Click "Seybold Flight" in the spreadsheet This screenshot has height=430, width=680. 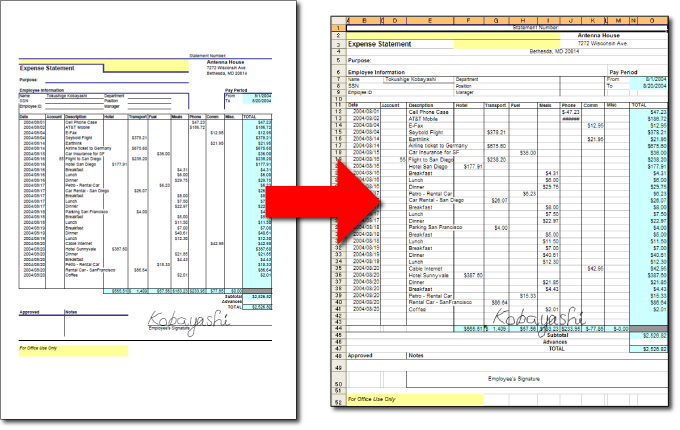pyautogui.click(x=426, y=132)
